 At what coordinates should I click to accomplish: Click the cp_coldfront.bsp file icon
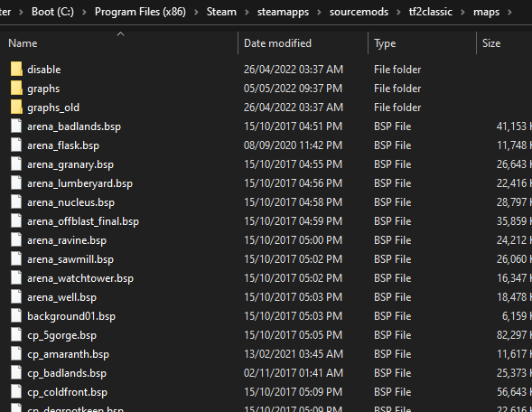16,392
